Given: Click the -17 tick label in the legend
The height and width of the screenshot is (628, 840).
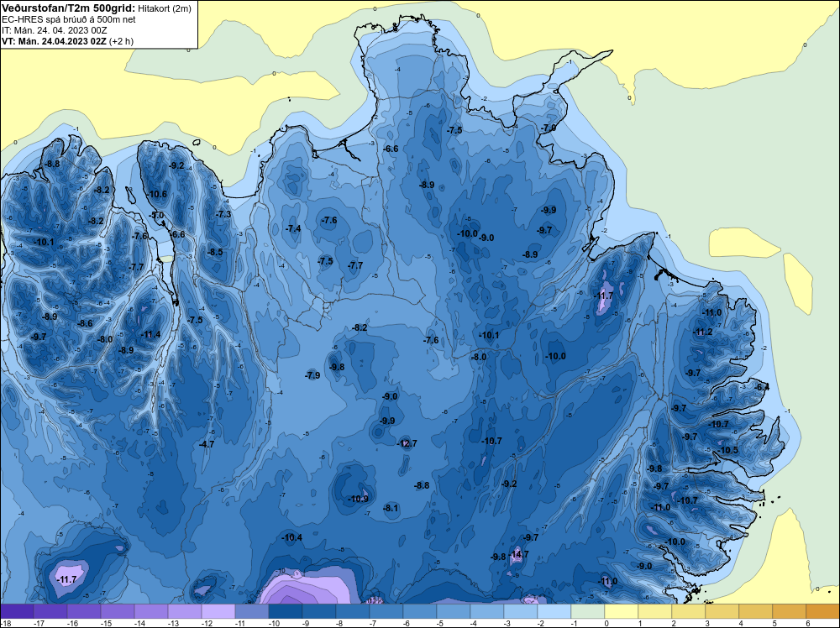Looking at the screenshot, I should tap(39, 623).
